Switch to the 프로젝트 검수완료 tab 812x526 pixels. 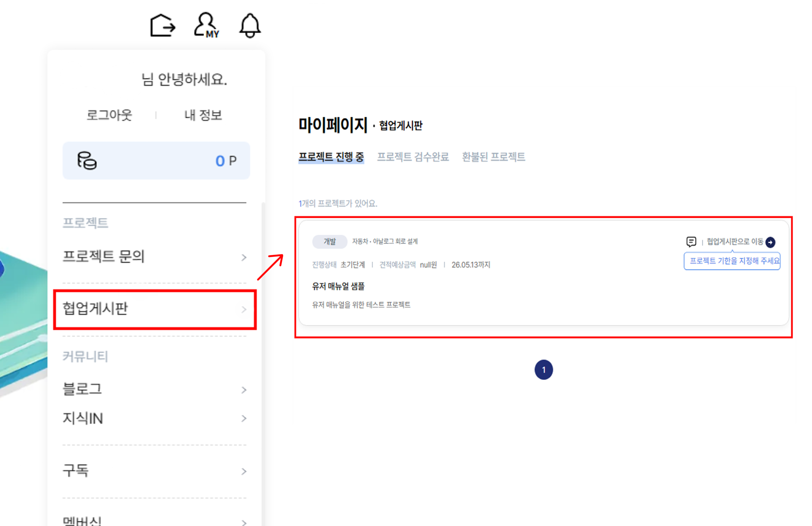pos(413,157)
